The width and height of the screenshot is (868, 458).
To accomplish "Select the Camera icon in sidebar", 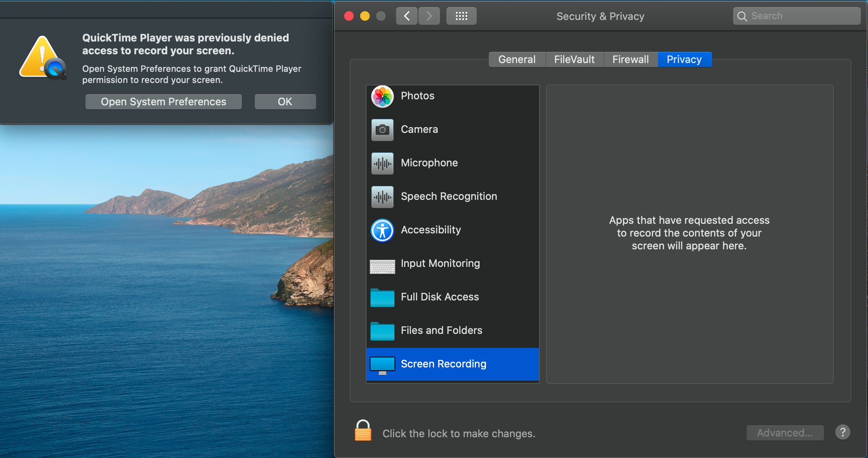I will 382,130.
